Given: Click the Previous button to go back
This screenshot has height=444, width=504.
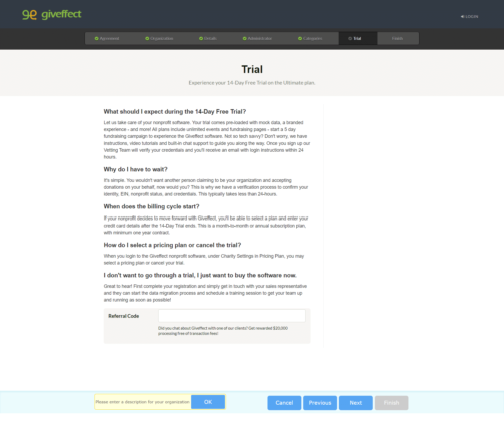Looking at the screenshot, I should [x=320, y=403].
